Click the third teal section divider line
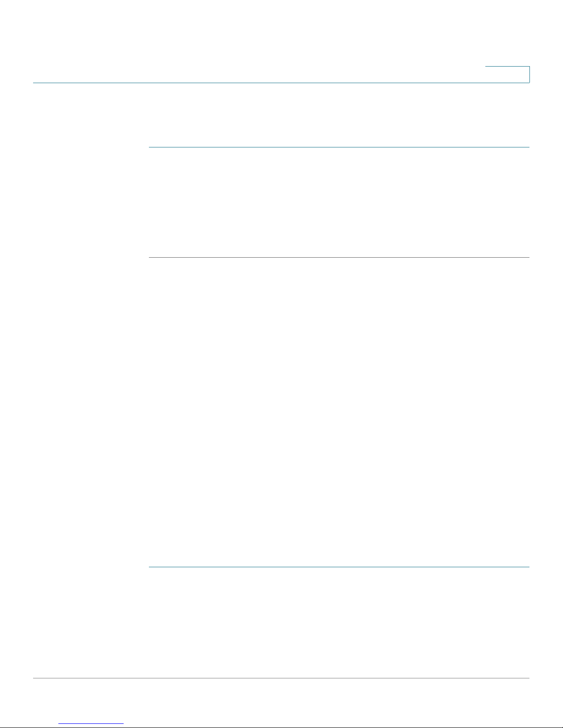This screenshot has height=728, width=563. [339, 567]
